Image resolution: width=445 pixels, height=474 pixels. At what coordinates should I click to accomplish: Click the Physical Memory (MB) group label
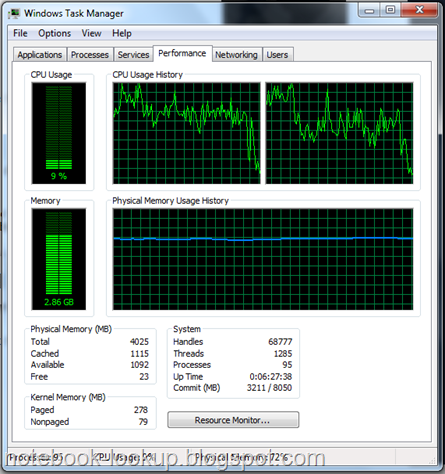point(71,329)
